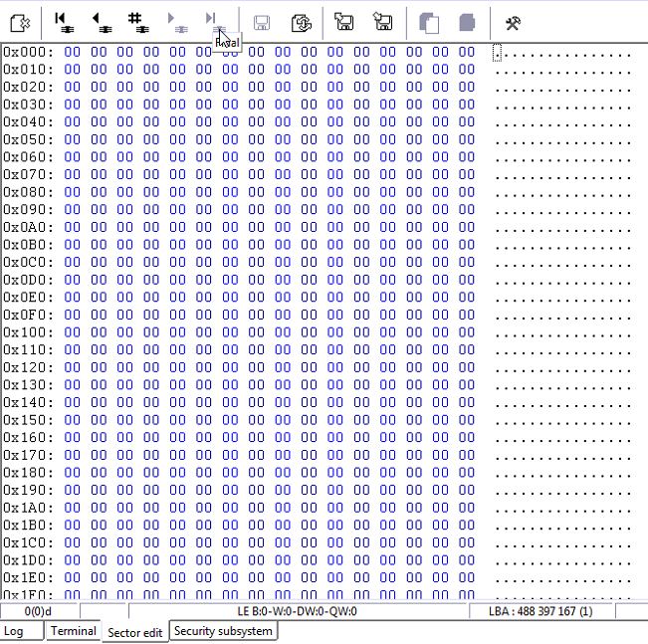Go to the previous sector
The image size is (648, 644).
(x=102, y=23)
